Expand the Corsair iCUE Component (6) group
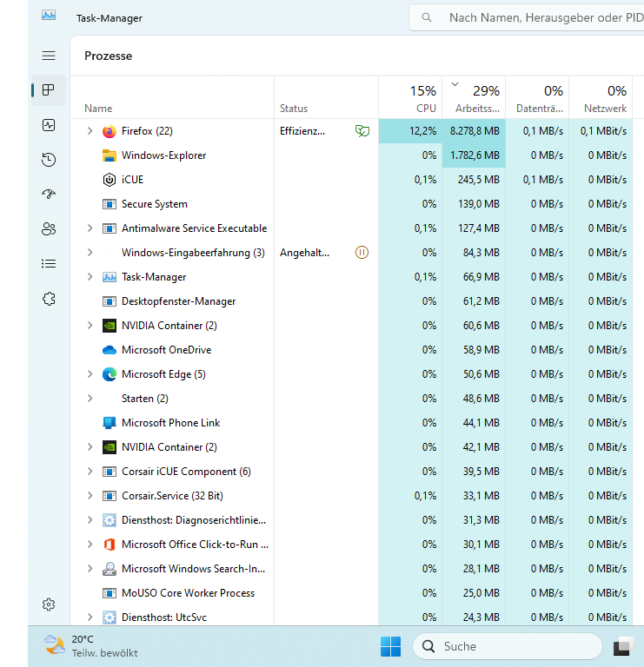 tap(90, 472)
